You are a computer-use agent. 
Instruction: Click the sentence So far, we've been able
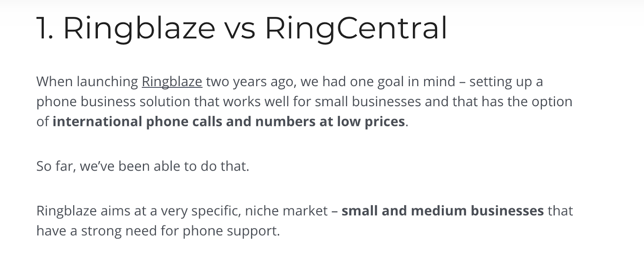pos(142,166)
